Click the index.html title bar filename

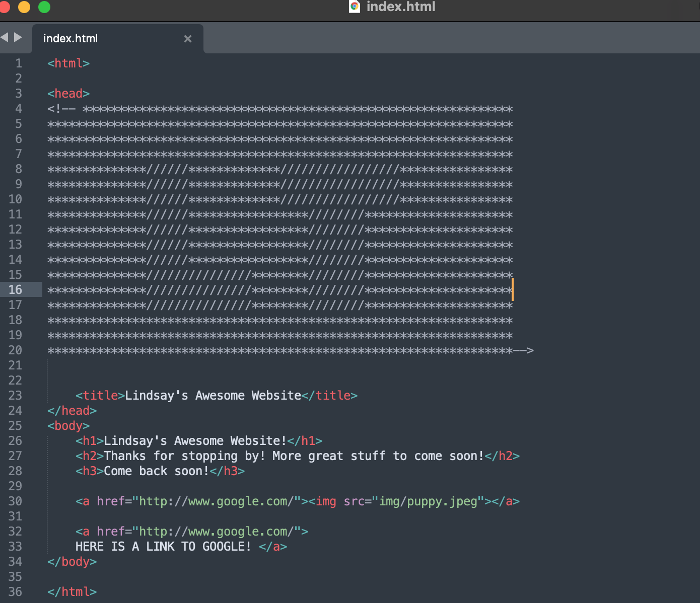[400, 7]
